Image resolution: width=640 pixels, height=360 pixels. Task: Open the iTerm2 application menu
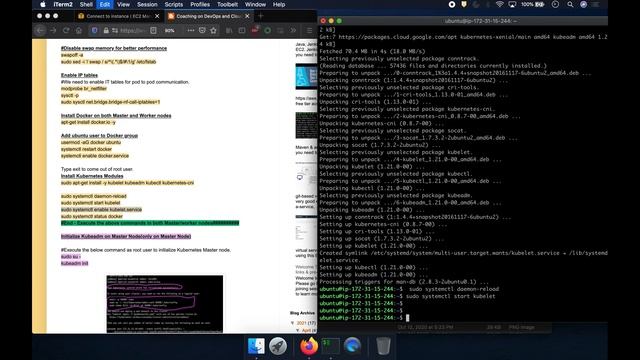pyautogui.click(x=63, y=4)
